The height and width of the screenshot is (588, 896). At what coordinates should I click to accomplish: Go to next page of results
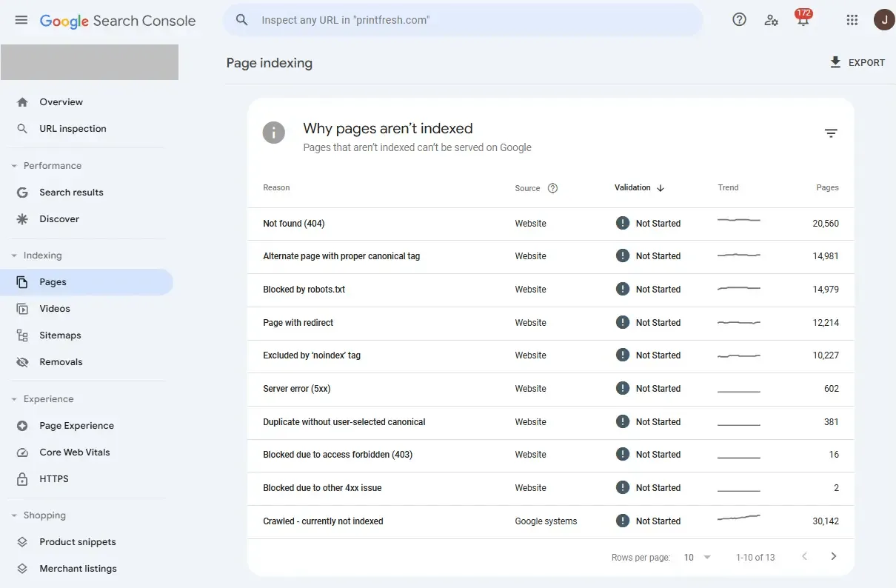point(834,557)
